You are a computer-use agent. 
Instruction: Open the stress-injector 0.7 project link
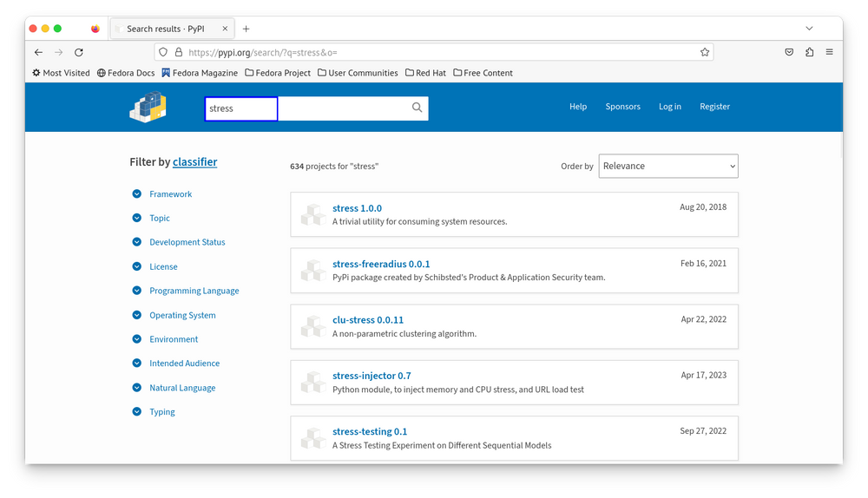[372, 376]
